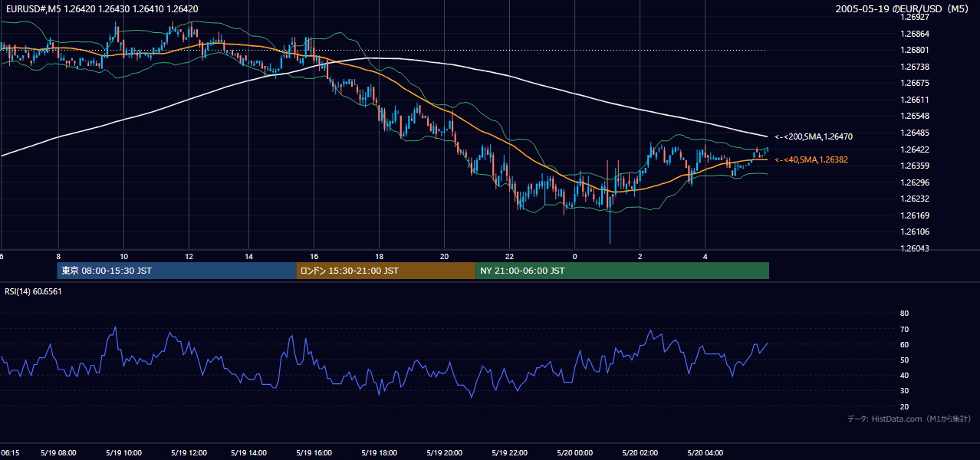980x460 pixels.
Task: Select the 東京 08:00-15:30 JST session bar
Action: pyautogui.click(x=176, y=271)
